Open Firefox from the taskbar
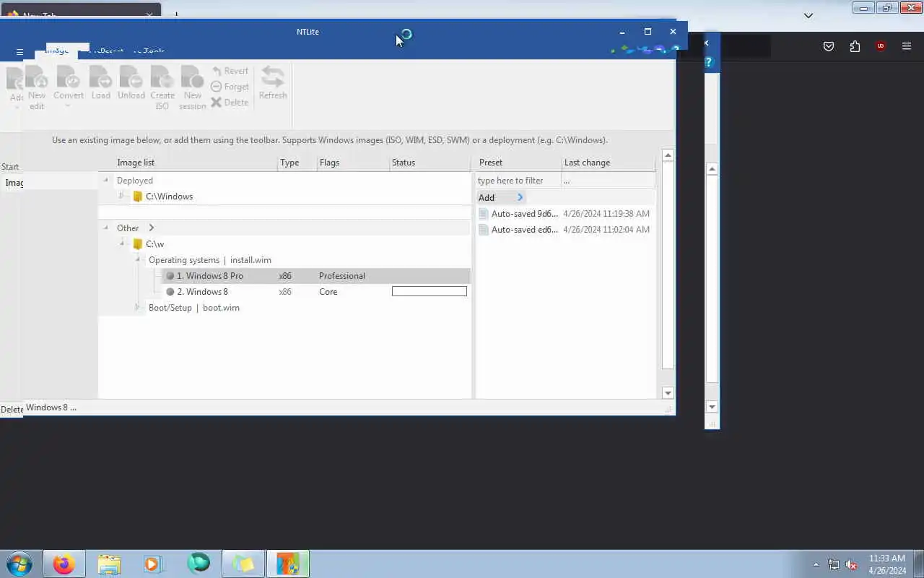The image size is (924, 578). (64, 564)
